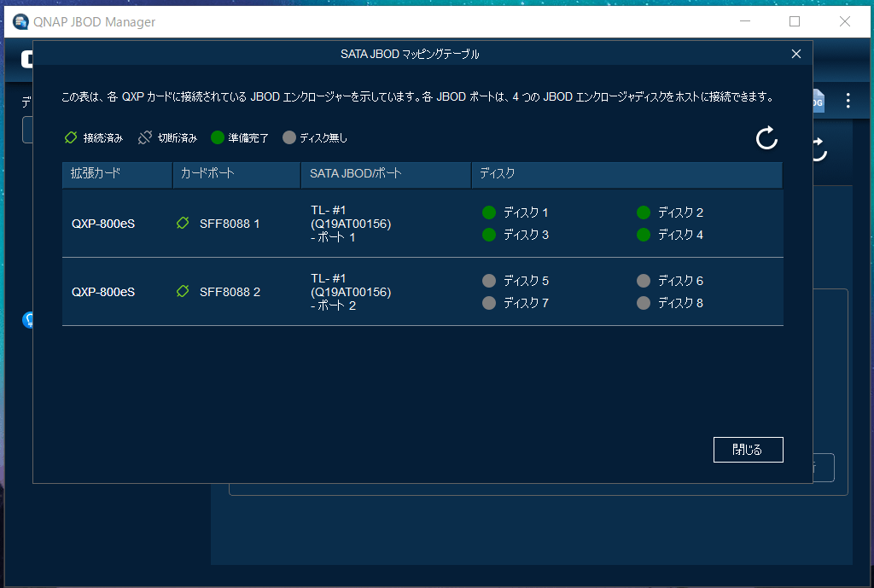Image resolution: width=874 pixels, height=588 pixels.
Task: Click the 接続済み legend text
Action: click(x=102, y=137)
